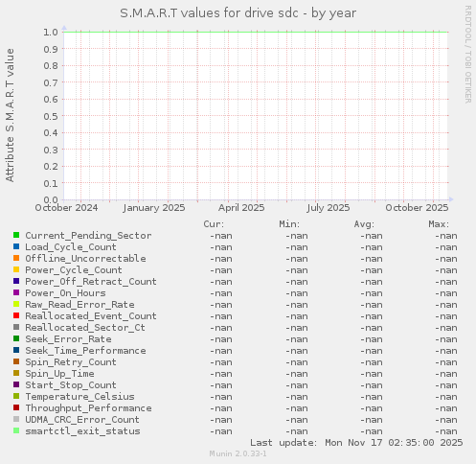The height and width of the screenshot is (464, 476).
Task: Click the Cur: column header
Action: [214, 224]
